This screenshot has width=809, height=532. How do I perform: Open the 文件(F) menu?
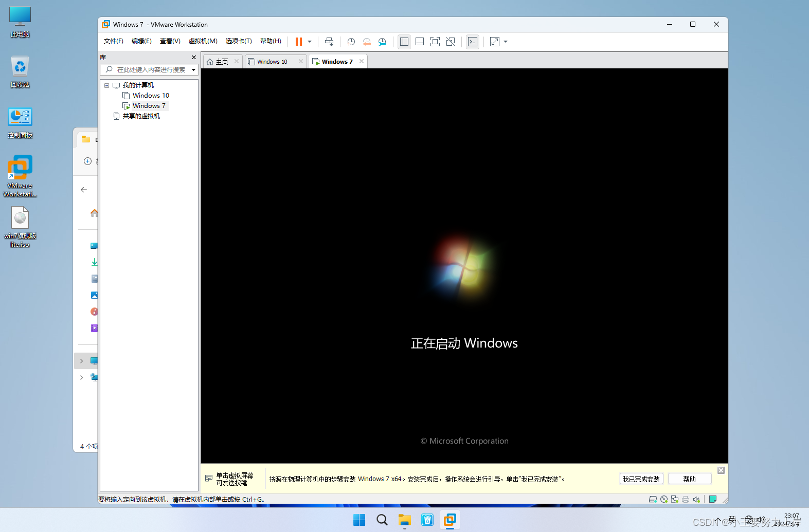tap(114, 41)
